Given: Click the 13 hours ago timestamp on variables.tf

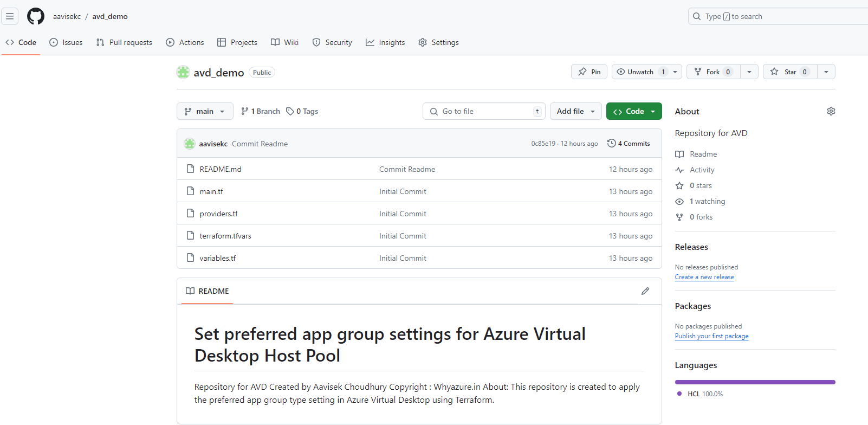Looking at the screenshot, I should click(x=631, y=258).
